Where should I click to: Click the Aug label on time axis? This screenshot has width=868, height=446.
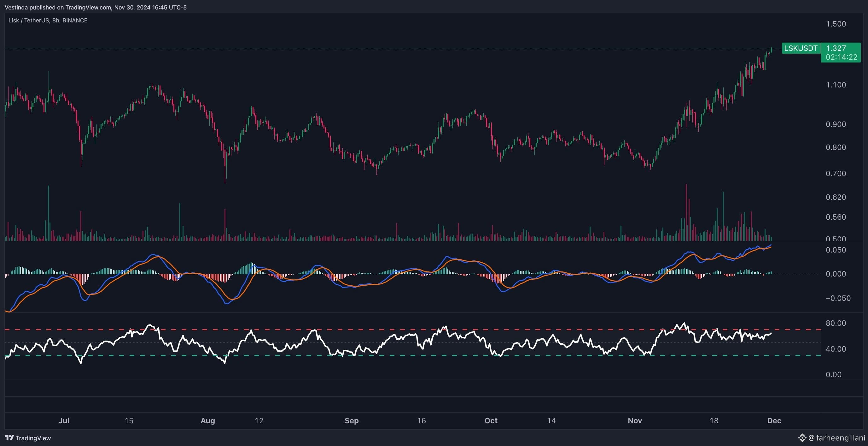pyautogui.click(x=207, y=421)
